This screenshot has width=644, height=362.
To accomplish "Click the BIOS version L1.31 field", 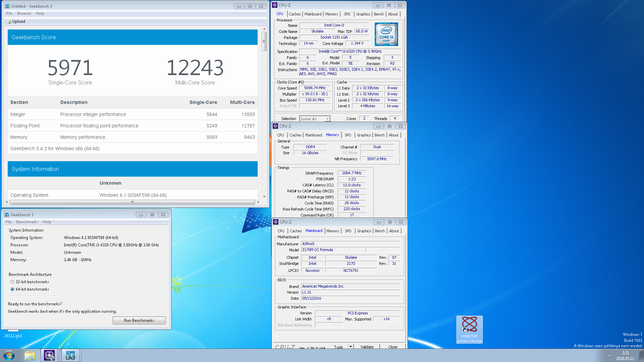I will 351,292.
